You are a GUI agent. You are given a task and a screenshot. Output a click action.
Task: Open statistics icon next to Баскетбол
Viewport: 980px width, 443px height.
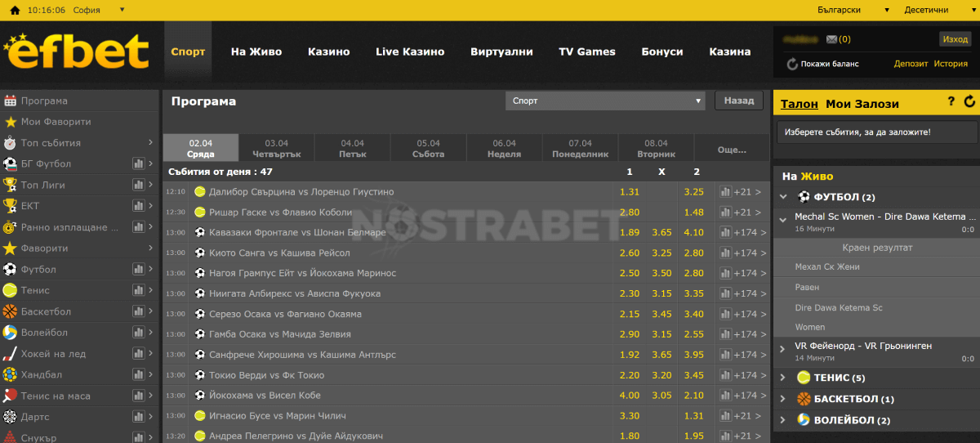(x=138, y=311)
